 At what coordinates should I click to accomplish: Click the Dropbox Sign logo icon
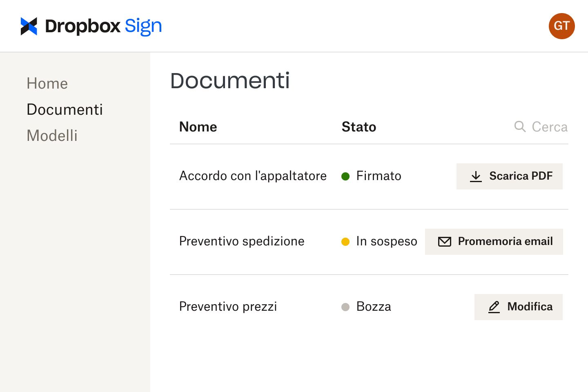(x=28, y=26)
